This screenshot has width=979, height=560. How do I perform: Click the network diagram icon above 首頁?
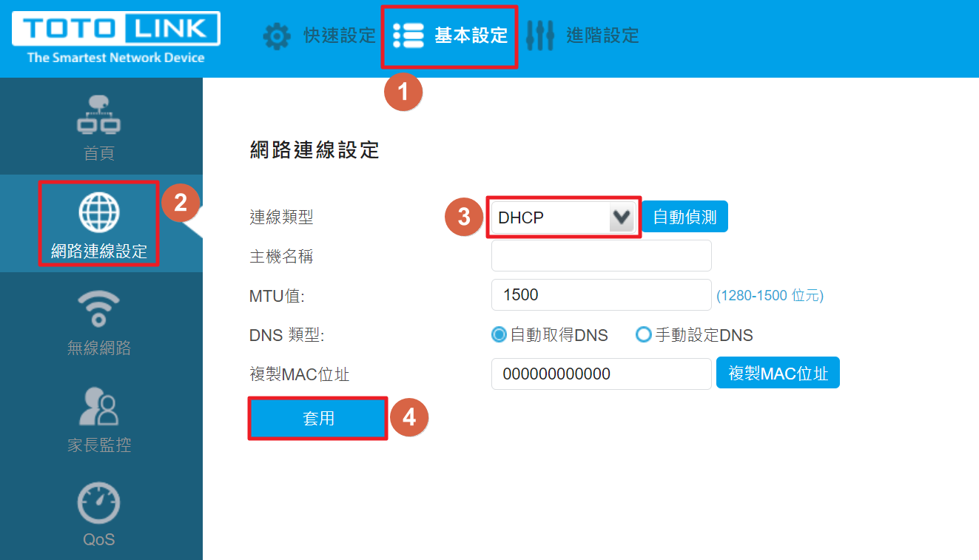tap(99, 116)
